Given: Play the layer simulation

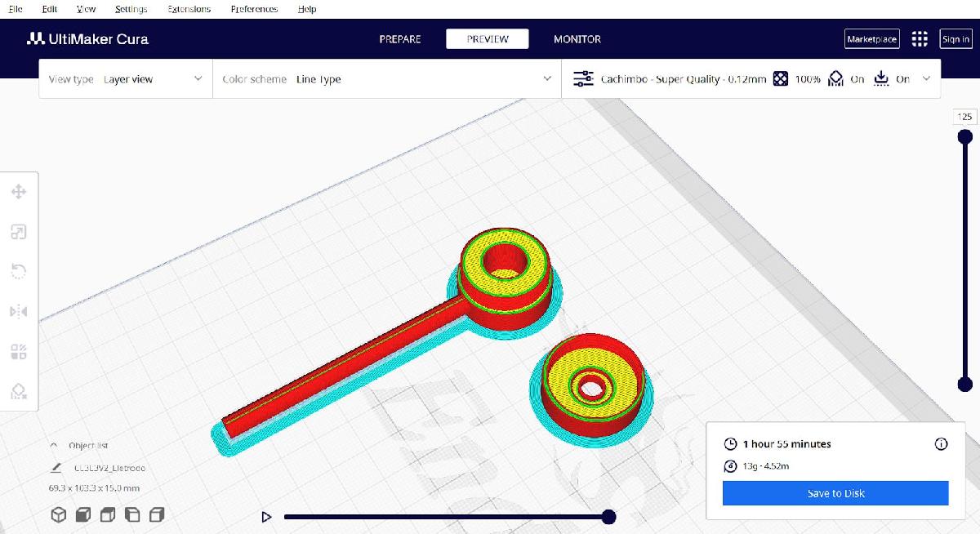Looking at the screenshot, I should point(266,517).
